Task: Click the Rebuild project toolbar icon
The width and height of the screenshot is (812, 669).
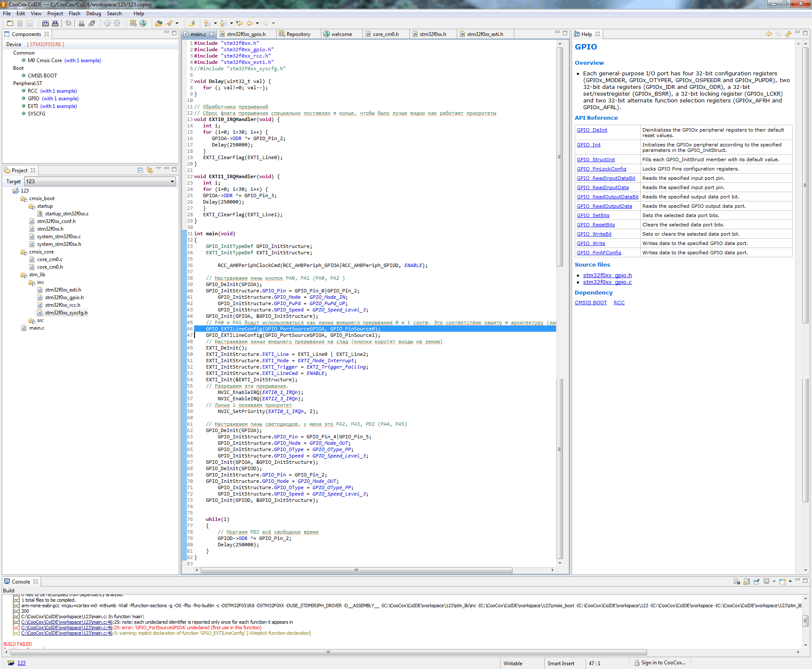Action: tap(55, 23)
